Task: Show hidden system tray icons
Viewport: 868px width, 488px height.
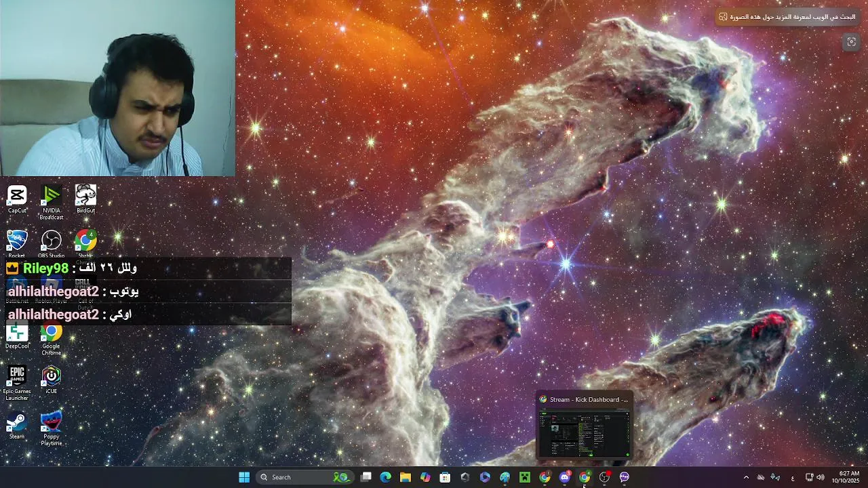Action: click(x=746, y=477)
